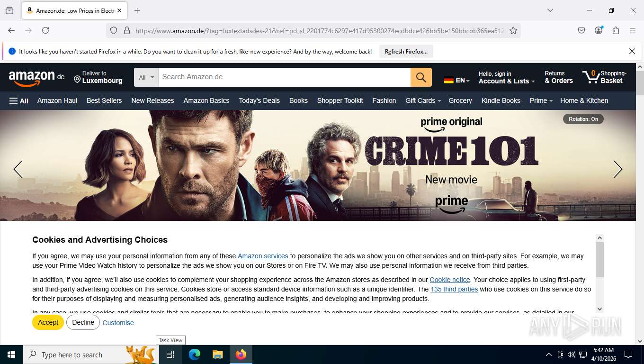The image size is (644, 364).
Task: Go to the Fashion section
Action: pos(384,100)
